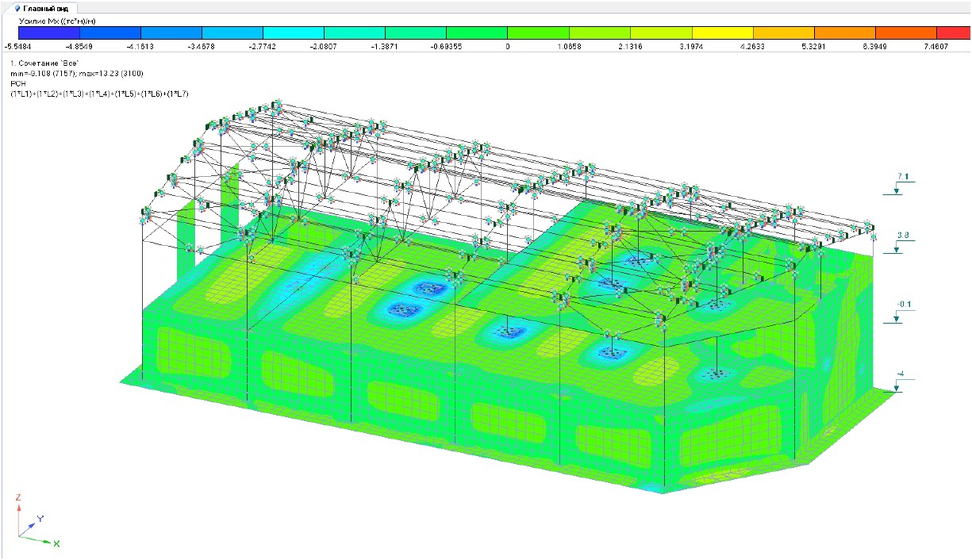Select the blue -4.1613 color scale segment

(x=171, y=33)
